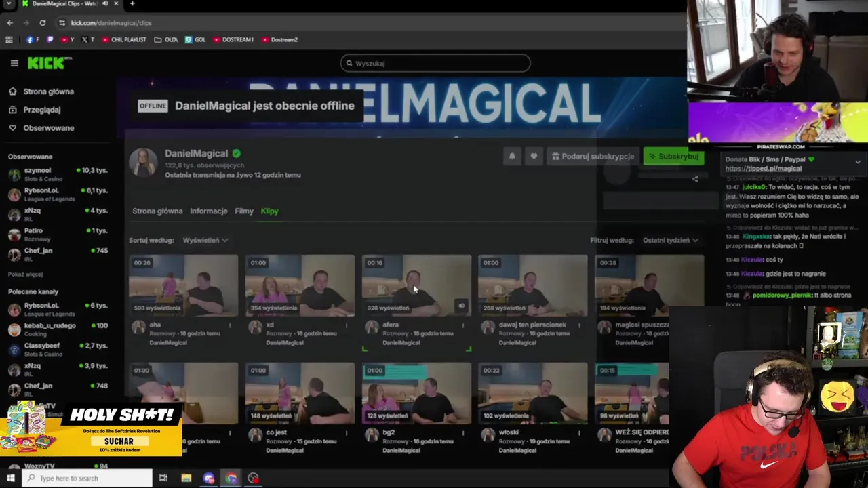Open three-dot menu for włoski clip
868x488 pixels.
(x=579, y=432)
